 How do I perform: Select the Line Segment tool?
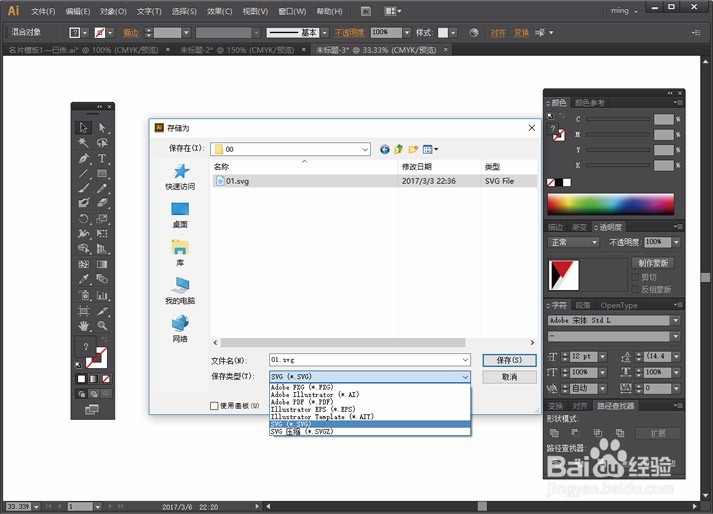(x=83, y=173)
